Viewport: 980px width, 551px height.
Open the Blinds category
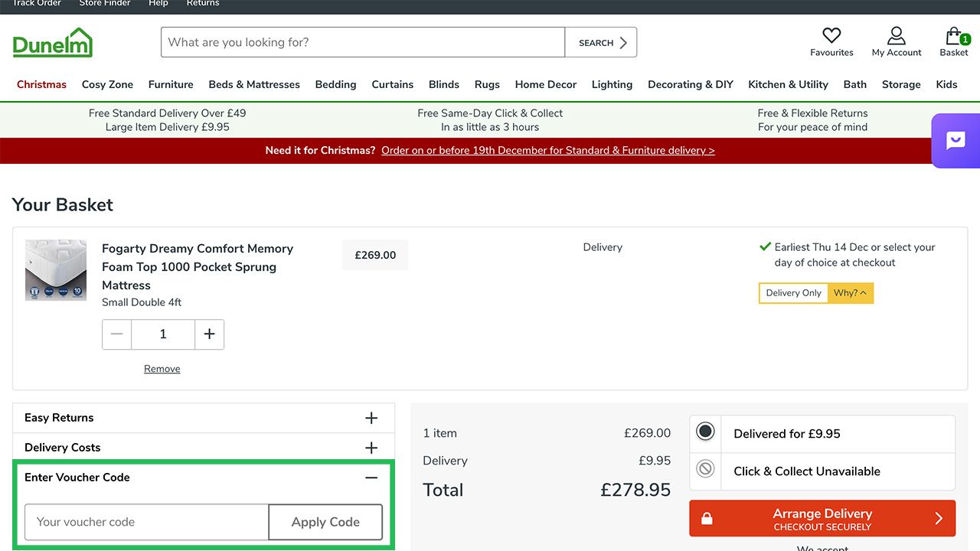(x=444, y=85)
